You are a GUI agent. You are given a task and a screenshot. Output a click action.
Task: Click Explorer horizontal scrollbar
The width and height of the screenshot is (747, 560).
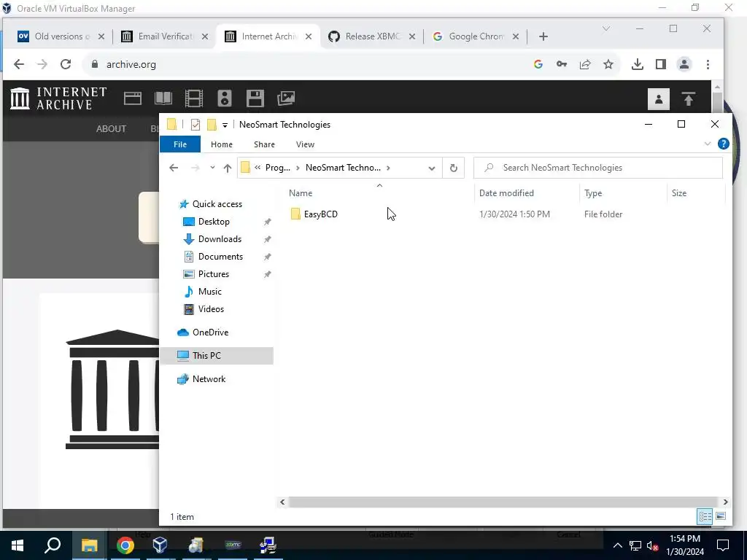(x=503, y=502)
